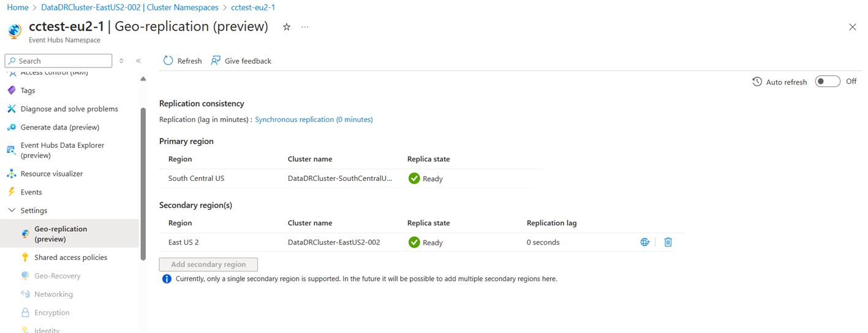
Task: Click the Replica state header in Secondary table
Action: (428, 223)
